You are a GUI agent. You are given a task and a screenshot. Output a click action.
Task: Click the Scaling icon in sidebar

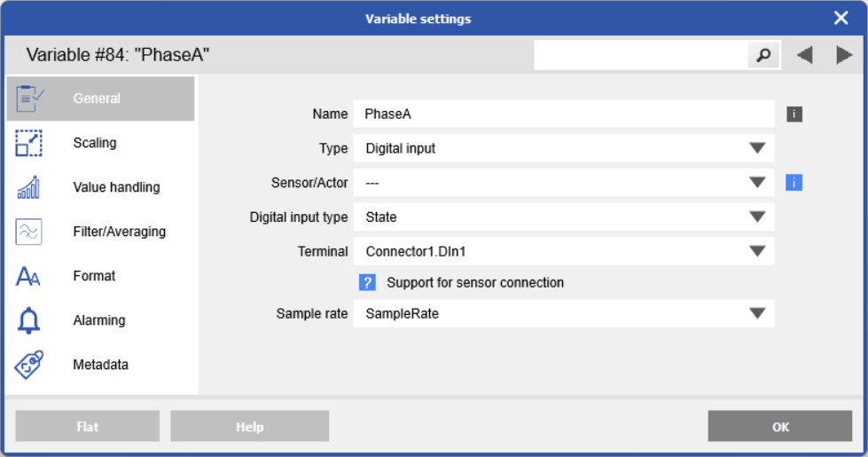(29, 143)
